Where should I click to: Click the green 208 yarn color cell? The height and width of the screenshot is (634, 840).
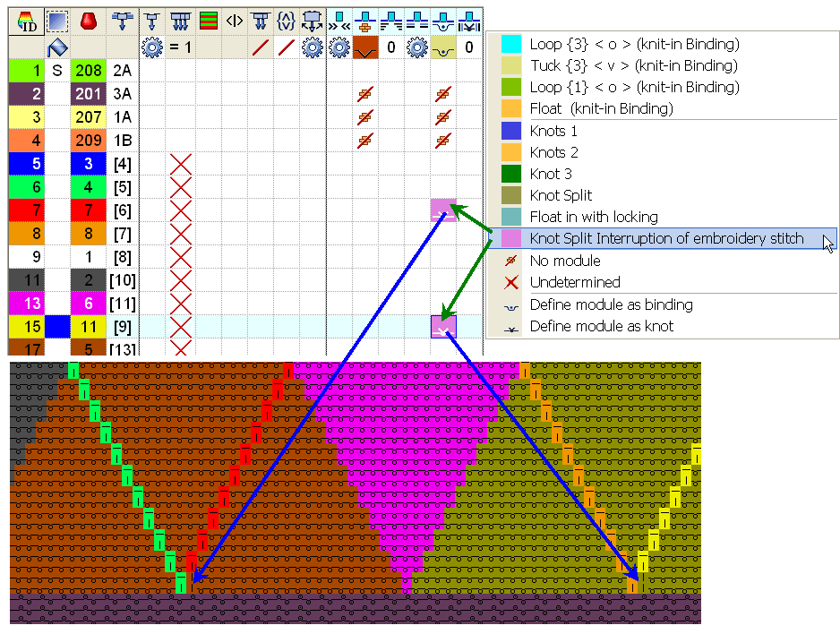89,71
